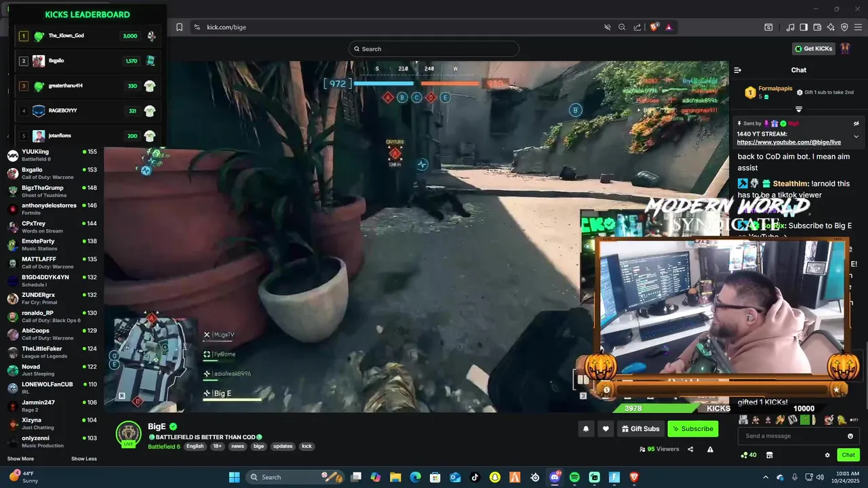The width and height of the screenshot is (868, 488).
Task: Open TheLittleFaker channel in sidebar
Action: tap(52, 352)
